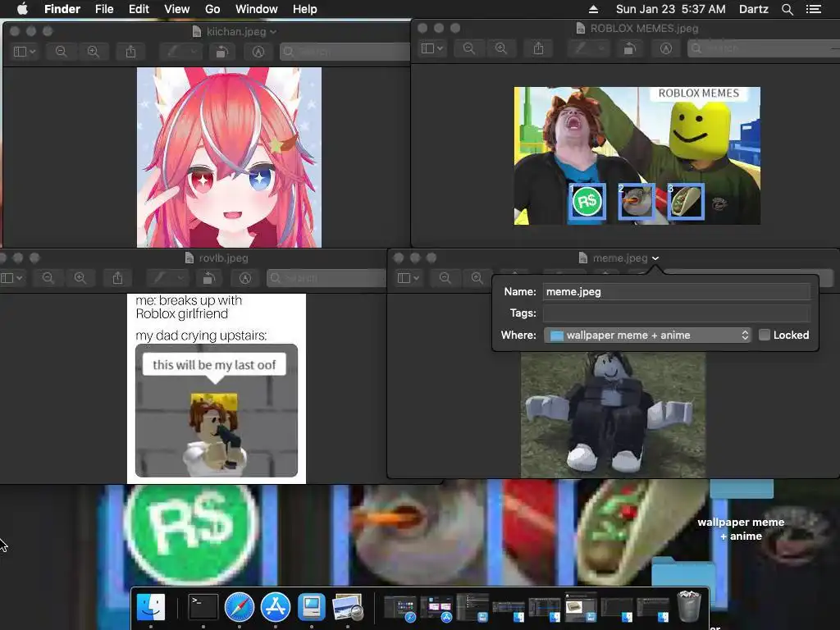
Task: Click search field in ROBLOX MEMES.jpeg window
Action: tap(764, 48)
